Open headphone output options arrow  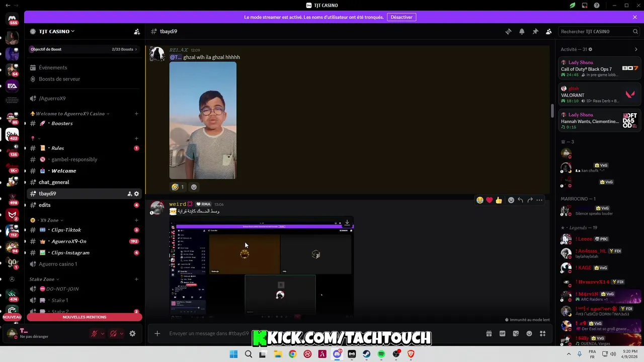(x=121, y=333)
